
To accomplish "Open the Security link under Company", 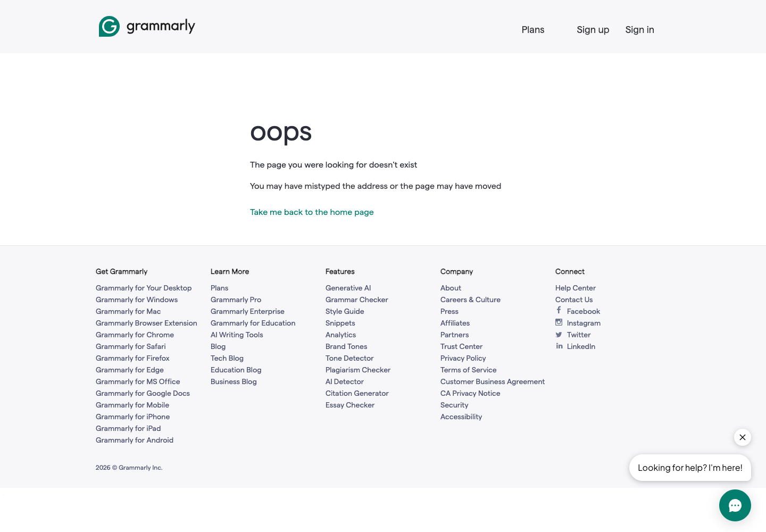I will [x=454, y=405].
